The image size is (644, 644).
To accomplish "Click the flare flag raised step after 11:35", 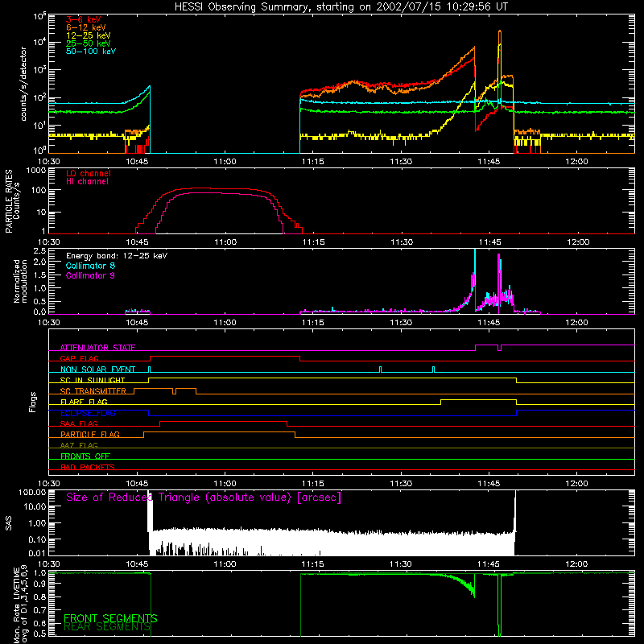I will point(478,399).
